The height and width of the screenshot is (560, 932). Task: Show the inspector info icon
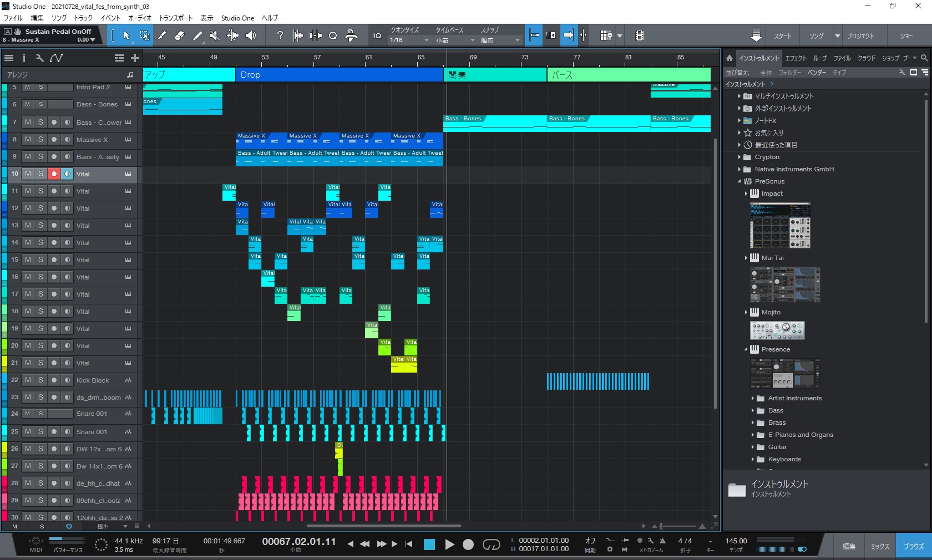24,58
